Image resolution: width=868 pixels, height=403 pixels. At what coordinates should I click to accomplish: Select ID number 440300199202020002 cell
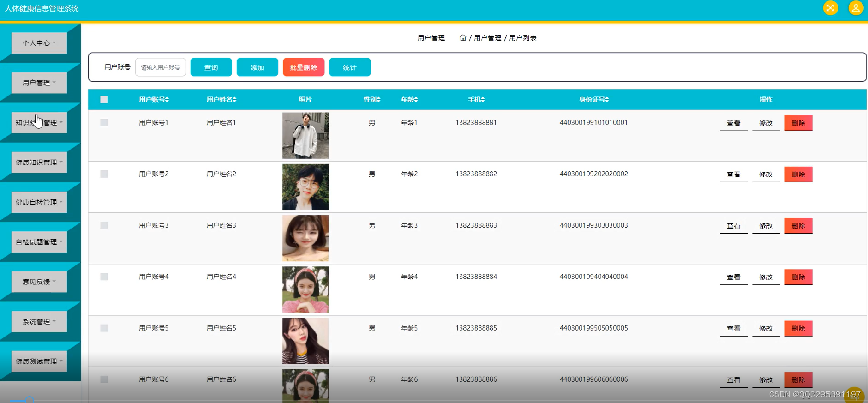(x=593, y=174)
